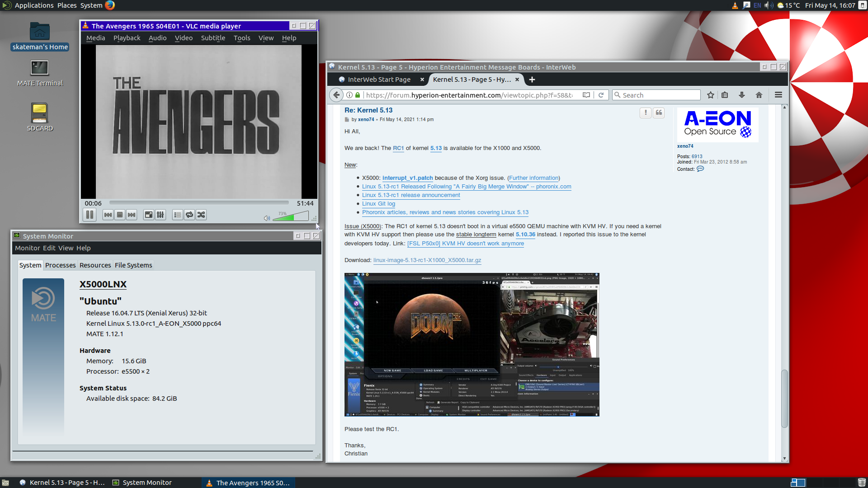Open browser hamburger menu

[778, 95]
